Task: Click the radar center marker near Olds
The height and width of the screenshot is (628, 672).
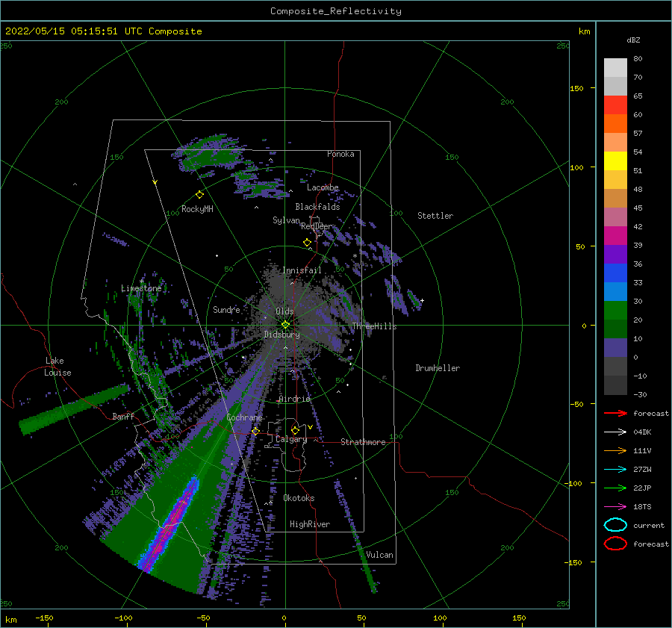Action: click(x=285, y=325)
